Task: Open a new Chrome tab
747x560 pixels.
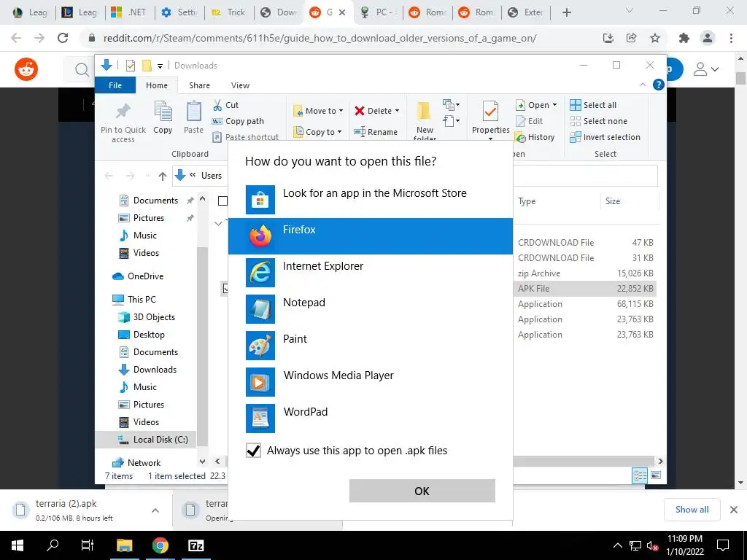Action: point(566,12)
